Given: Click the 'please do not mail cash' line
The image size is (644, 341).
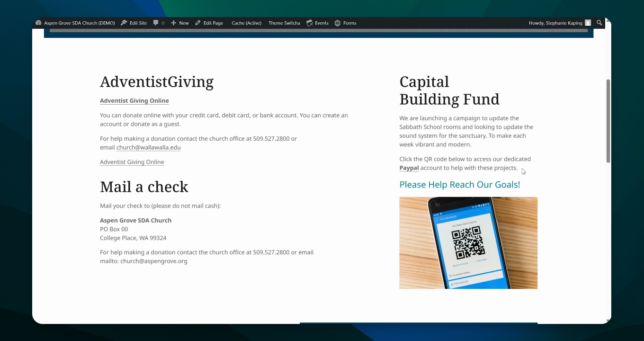Looking at the screenshot, I should click(x=161, y=206).
